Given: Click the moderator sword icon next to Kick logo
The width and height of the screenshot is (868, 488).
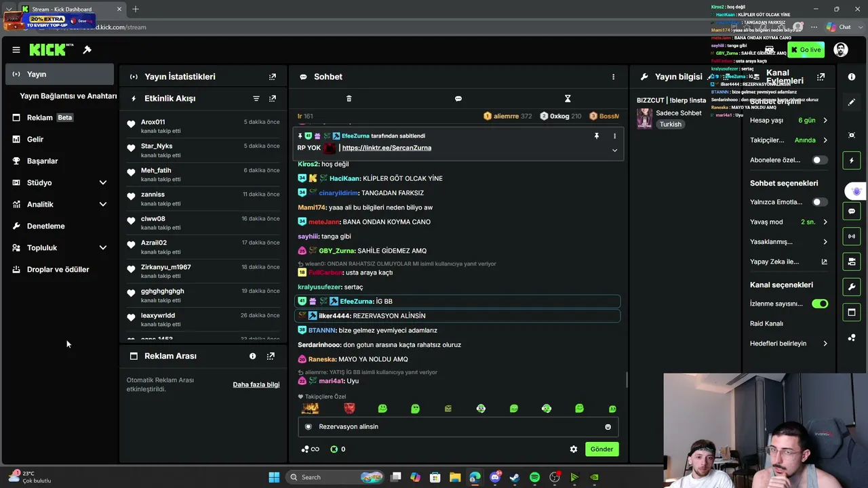Looking at the screenshot, I should 87,49.
